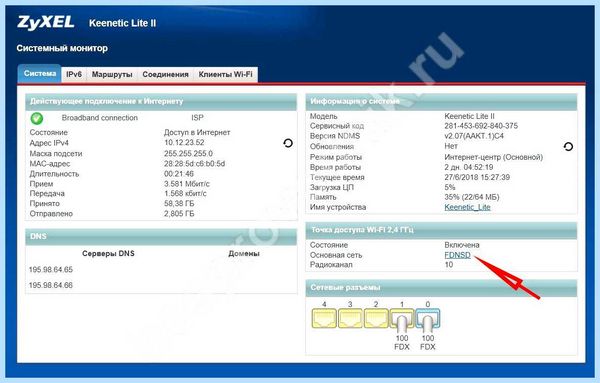Click connected network port 1 icon
This screenshot has width=600, height=383.
402,320
